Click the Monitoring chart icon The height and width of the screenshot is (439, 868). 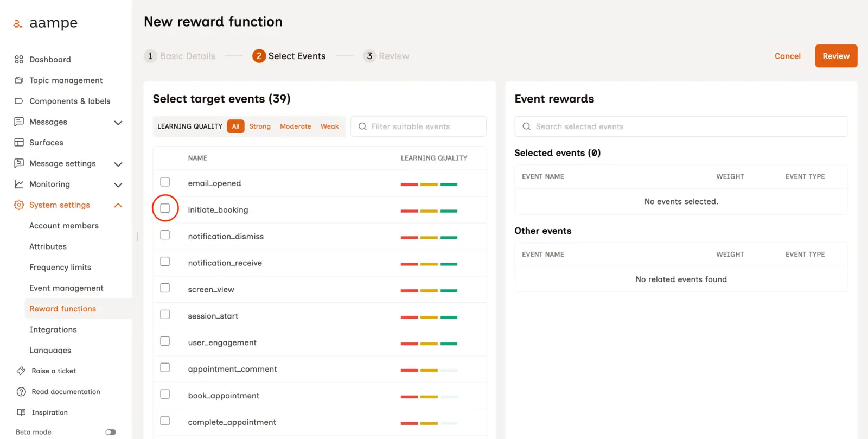[19, 184]
